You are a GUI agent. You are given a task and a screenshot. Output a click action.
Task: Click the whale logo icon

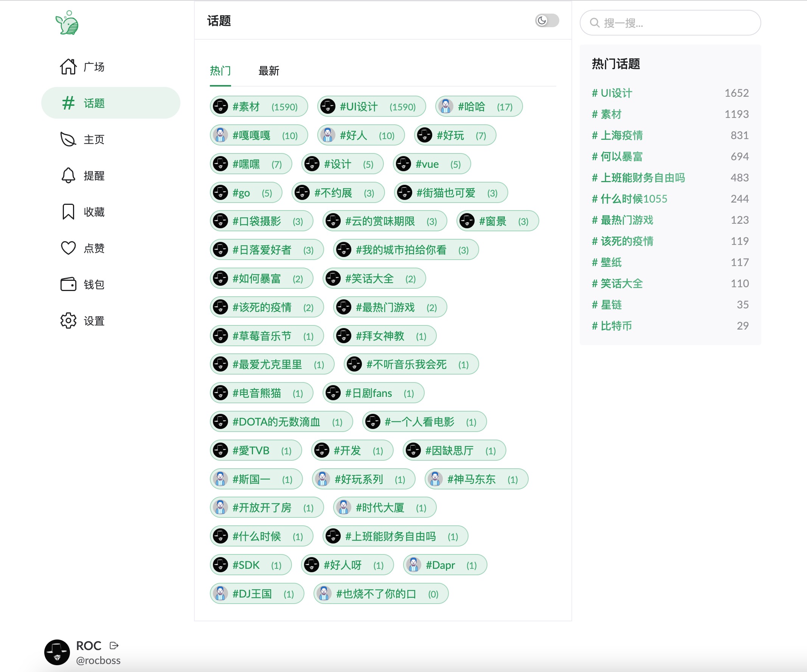[x=67, y=23]
